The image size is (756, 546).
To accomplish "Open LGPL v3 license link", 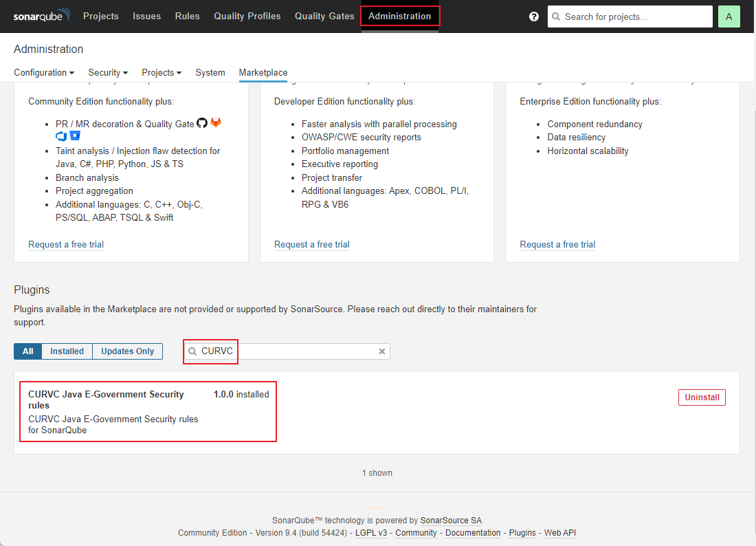I will (x=371, y=533).
